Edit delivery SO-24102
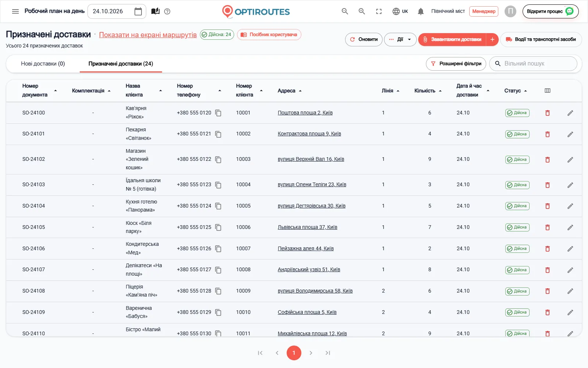Image resolution: width=588 pixels, height=368 pixels. (570, 160)
